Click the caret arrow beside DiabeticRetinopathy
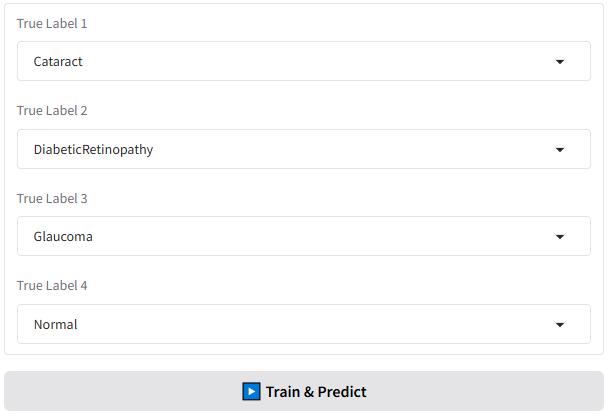This screenshot has height=417, width=609. pos(560,150)
